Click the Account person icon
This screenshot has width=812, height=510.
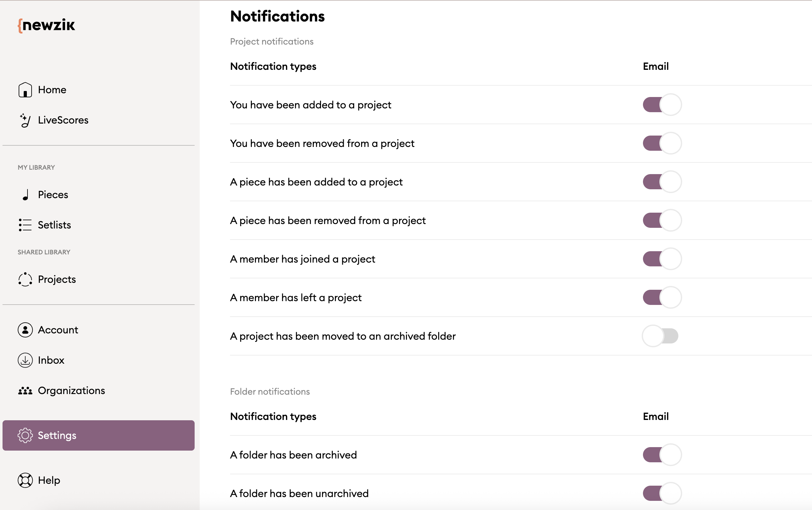point(25,330)
